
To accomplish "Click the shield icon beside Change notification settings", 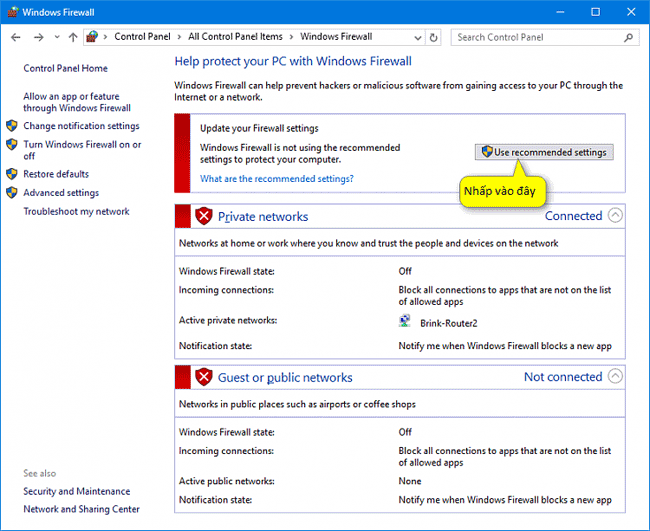I will pos(12,126).
